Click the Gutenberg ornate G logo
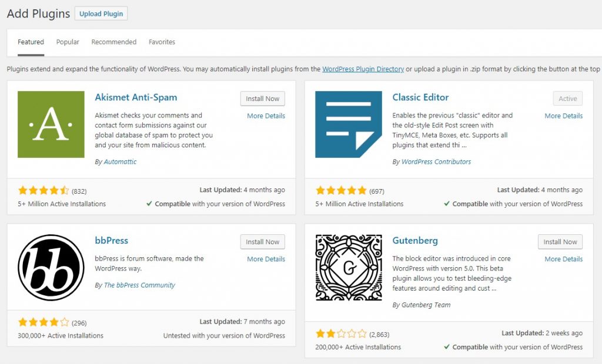Screen dimensions: 602x364 (349, 268)
